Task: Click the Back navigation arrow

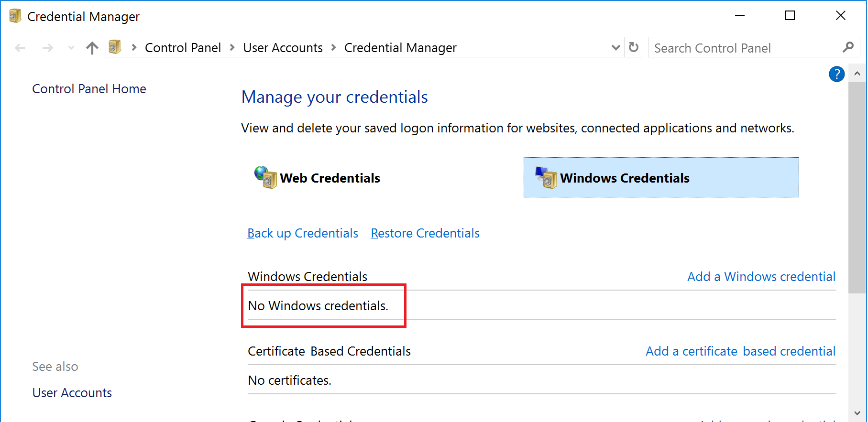Action: click(x=20, y=48)
